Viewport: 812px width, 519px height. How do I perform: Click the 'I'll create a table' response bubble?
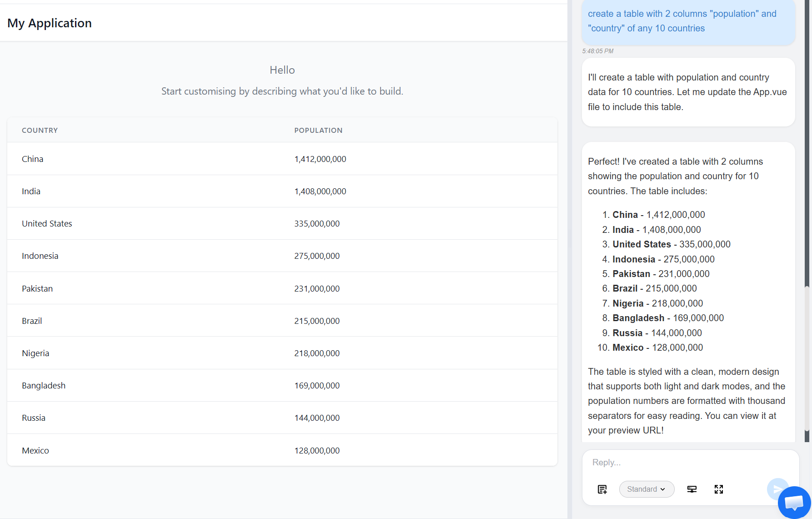click(688, 92)
